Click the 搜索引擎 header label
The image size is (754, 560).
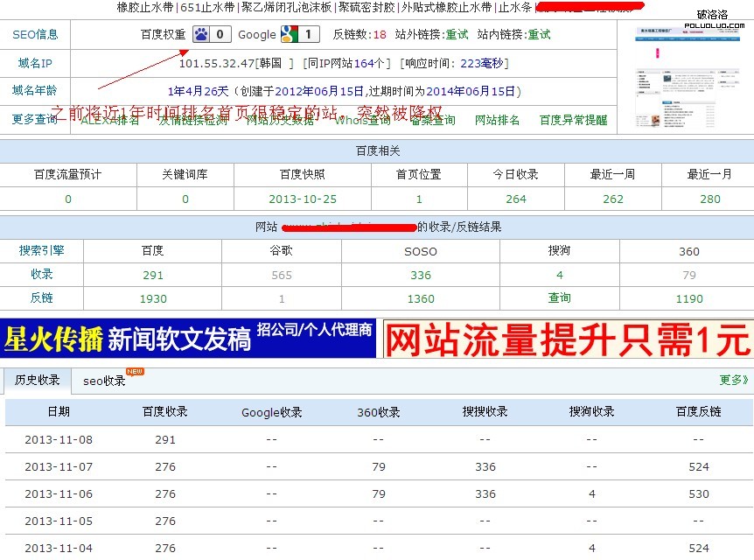click(41, 250)
